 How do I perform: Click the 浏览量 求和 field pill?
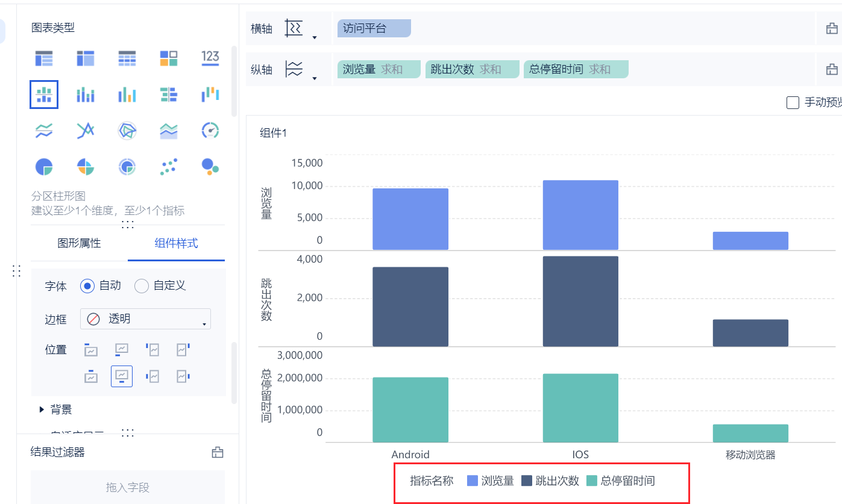pyautogui.click(x=379, y=69)
